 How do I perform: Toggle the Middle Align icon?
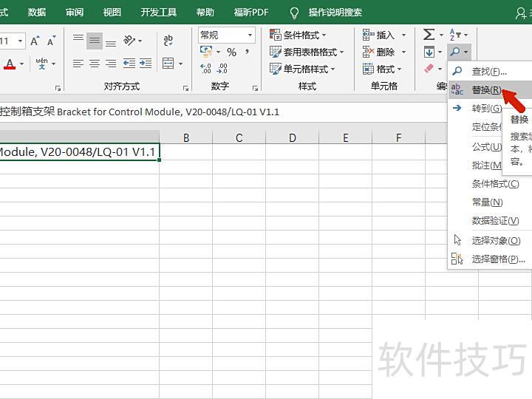[95, 41]
